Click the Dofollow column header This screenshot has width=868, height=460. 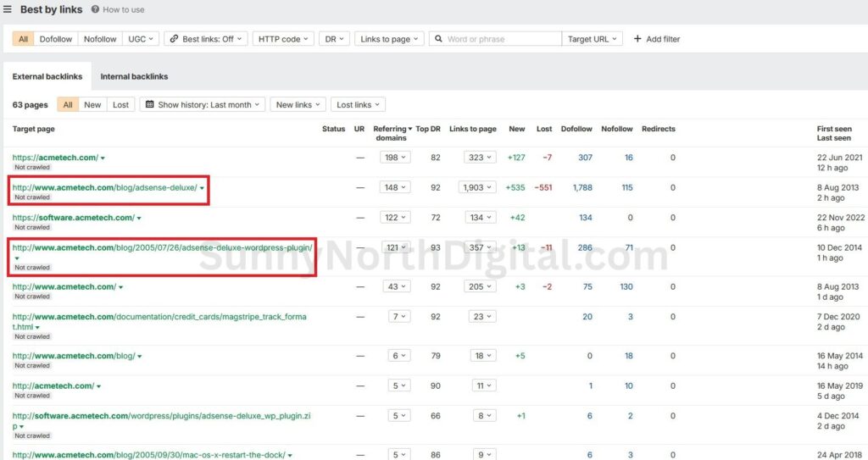coord(576,129)
